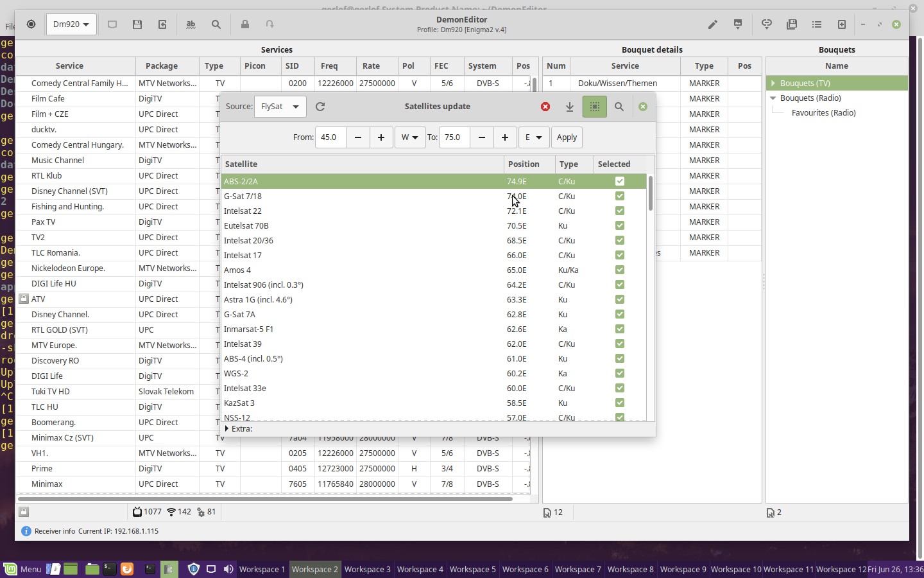Click the spell-check 'ab' toolbar icon
Image resolution: width=924 pixels, height=578 pixels.
(x=191, y=24)
